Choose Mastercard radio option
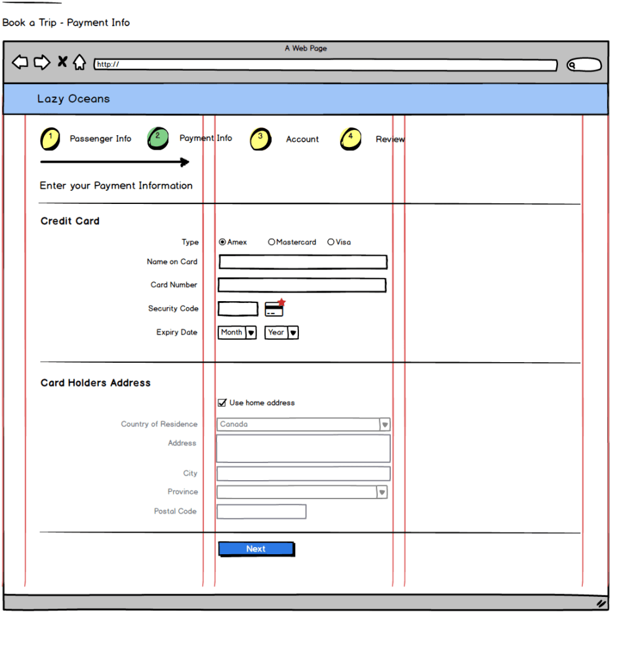The image size is (644, 671). [272, 242]
